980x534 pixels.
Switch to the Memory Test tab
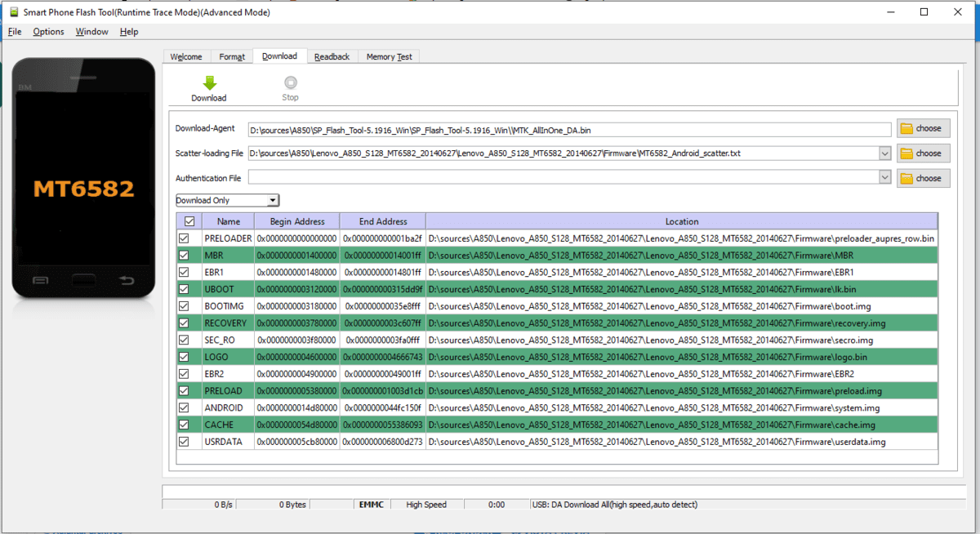click(389, 56)
